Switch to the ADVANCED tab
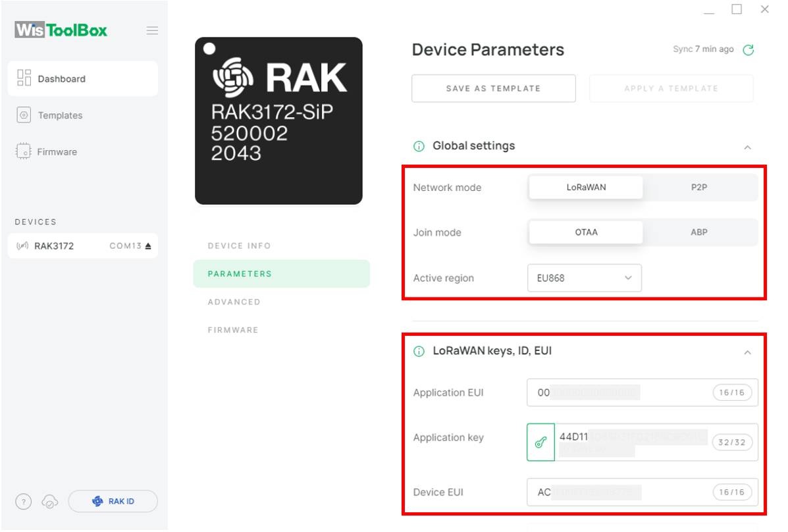 pos(234,302)
